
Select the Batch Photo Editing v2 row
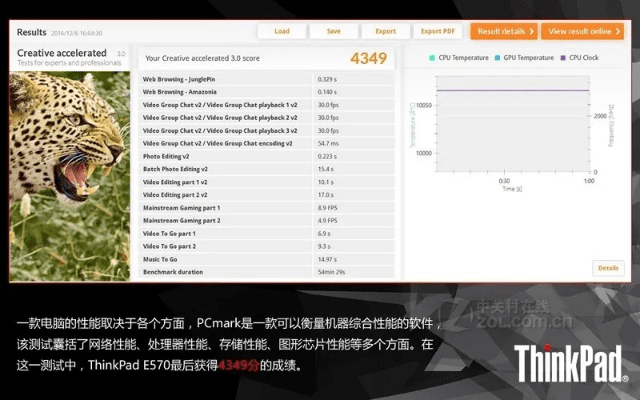point(266,169)
